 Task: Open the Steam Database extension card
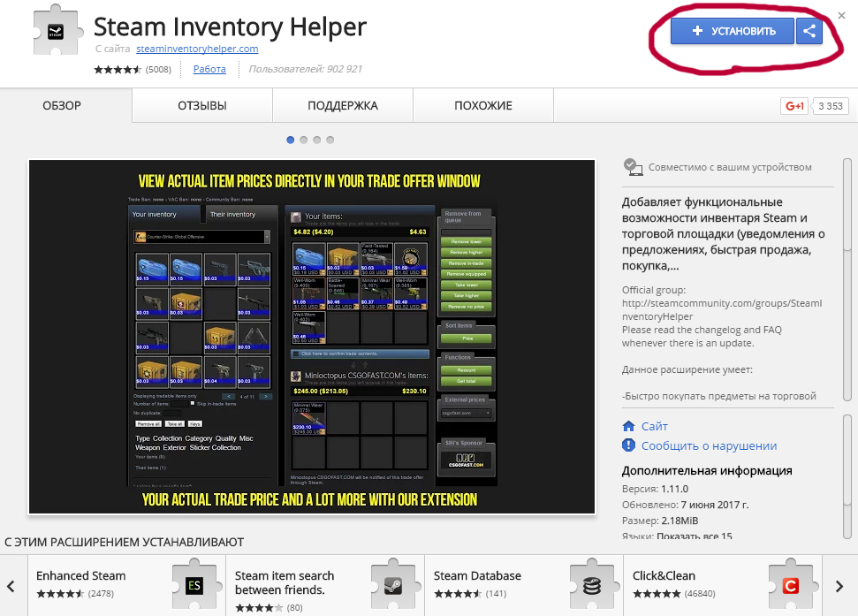pos(524,585)
